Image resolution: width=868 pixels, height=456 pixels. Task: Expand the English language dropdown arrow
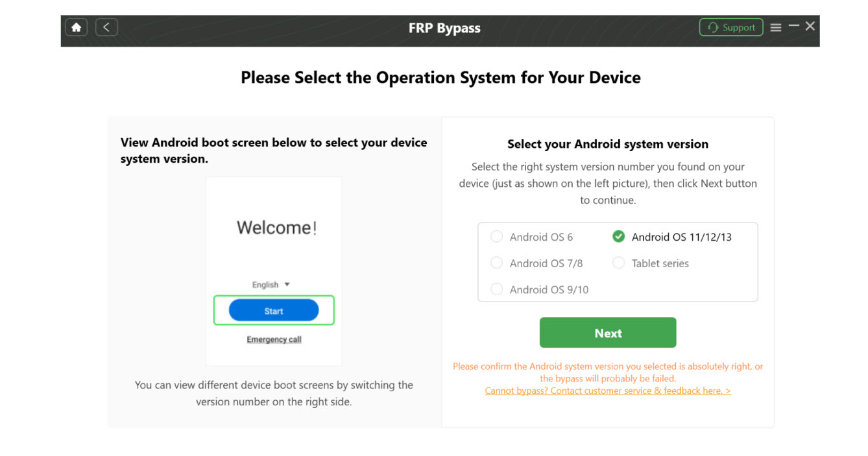click(287, 284)
